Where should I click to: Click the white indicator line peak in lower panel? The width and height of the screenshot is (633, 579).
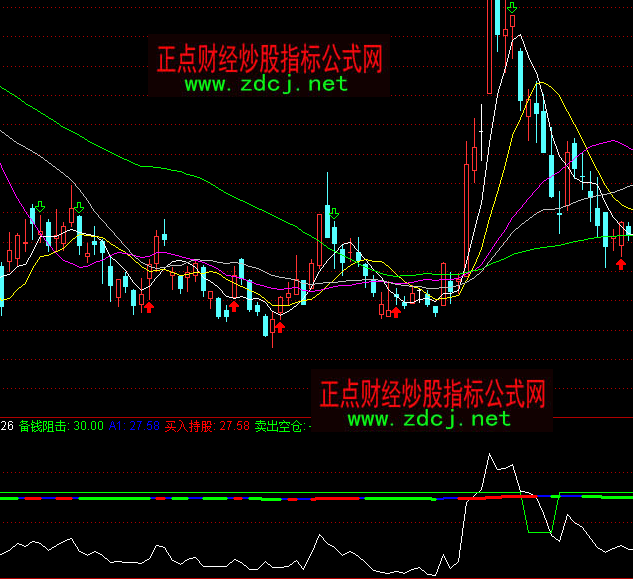click(490, 457)
